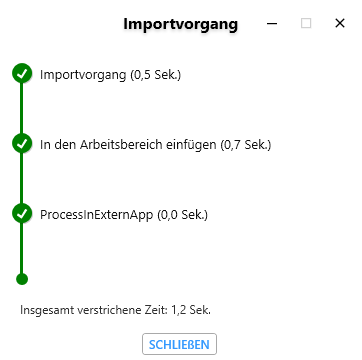Click the timeline line below the ProcessInExternApp checkmark
This screenshot has width=362, height=360.
click(x=22, y=248)
